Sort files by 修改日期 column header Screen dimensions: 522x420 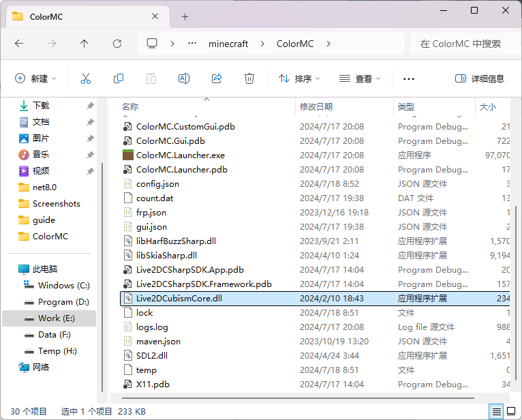tap(316, 106)
